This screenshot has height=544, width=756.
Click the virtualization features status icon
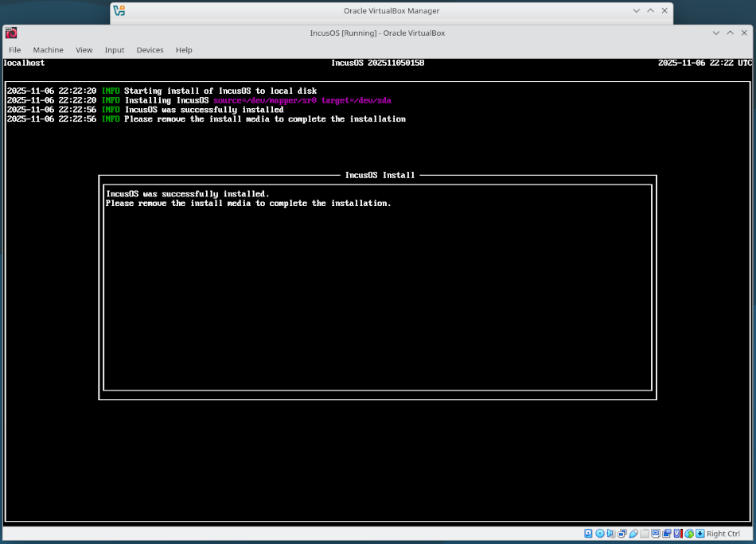pos(676,533)
